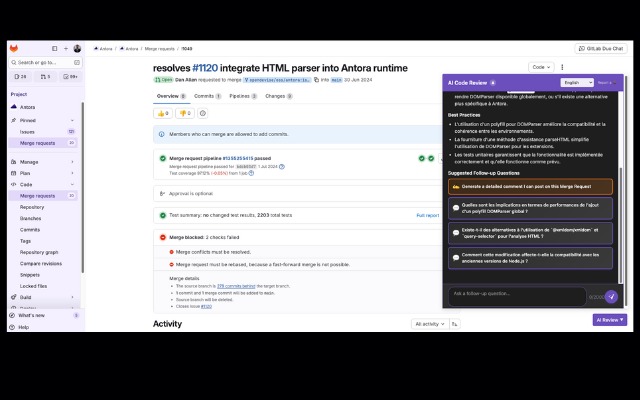Switch to the Overview tab

pyautogui.click(x=171, y=96)
